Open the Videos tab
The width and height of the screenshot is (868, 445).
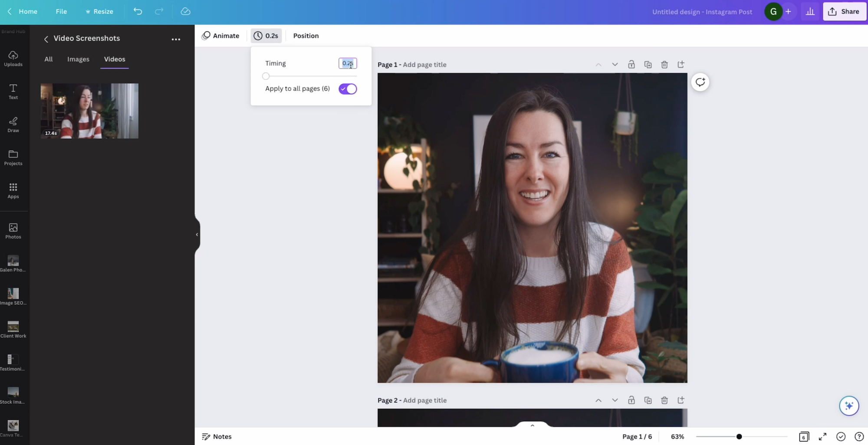pyautogui.click(x=114, y=59)
